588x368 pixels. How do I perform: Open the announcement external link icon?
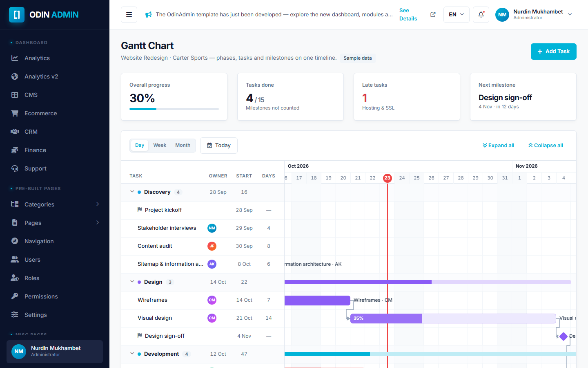click(x=433, y=15)
